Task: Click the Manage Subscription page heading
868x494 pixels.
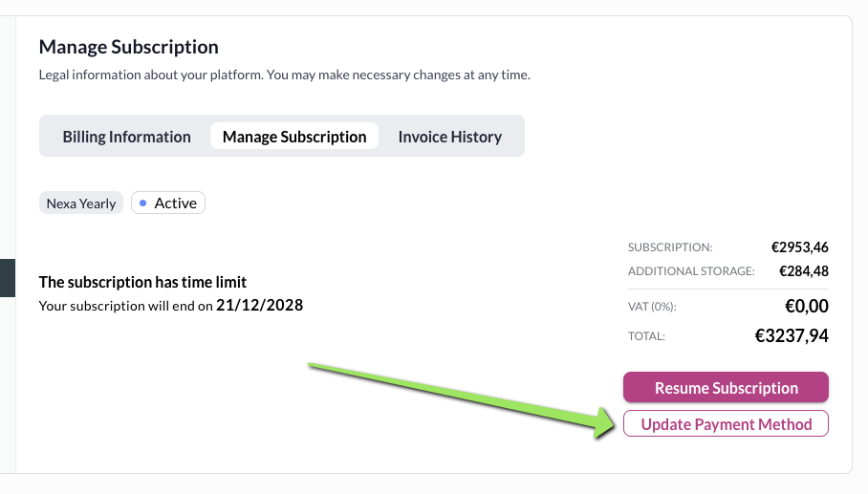Action: 128,47
